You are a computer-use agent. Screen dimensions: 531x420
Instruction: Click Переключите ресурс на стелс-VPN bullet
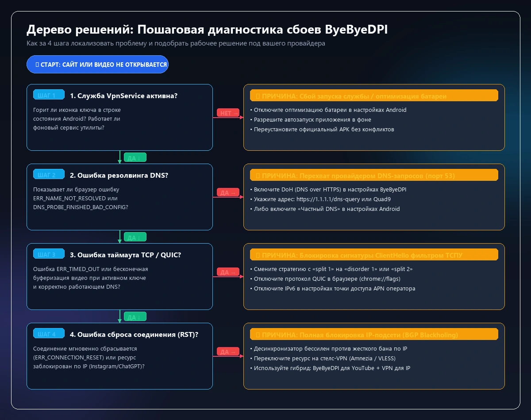(323, 359)
